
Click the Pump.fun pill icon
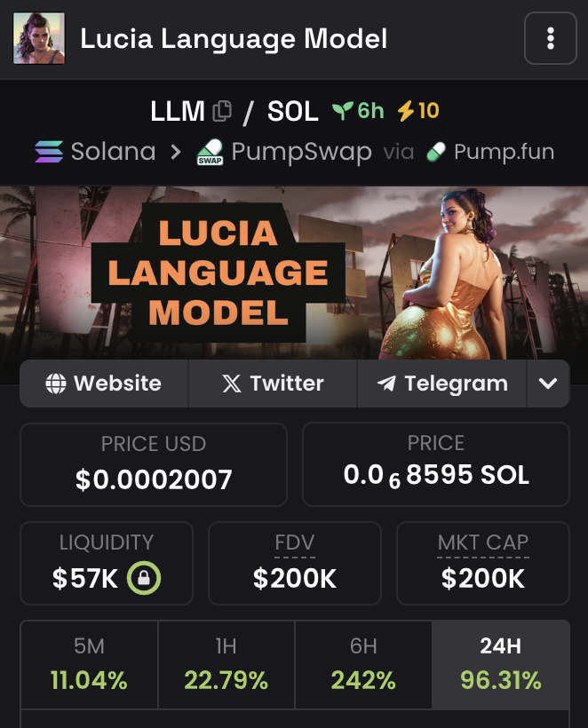[436, 152]
